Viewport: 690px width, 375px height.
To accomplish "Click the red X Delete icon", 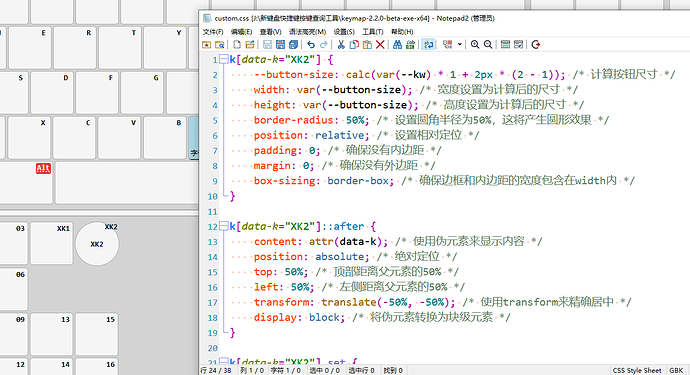I will pyautogui.click(x=380, y=44).
